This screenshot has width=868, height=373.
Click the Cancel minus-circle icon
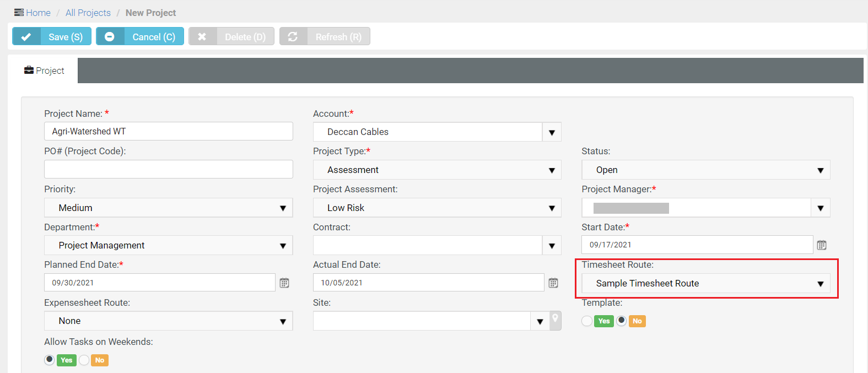coord(110,37)
